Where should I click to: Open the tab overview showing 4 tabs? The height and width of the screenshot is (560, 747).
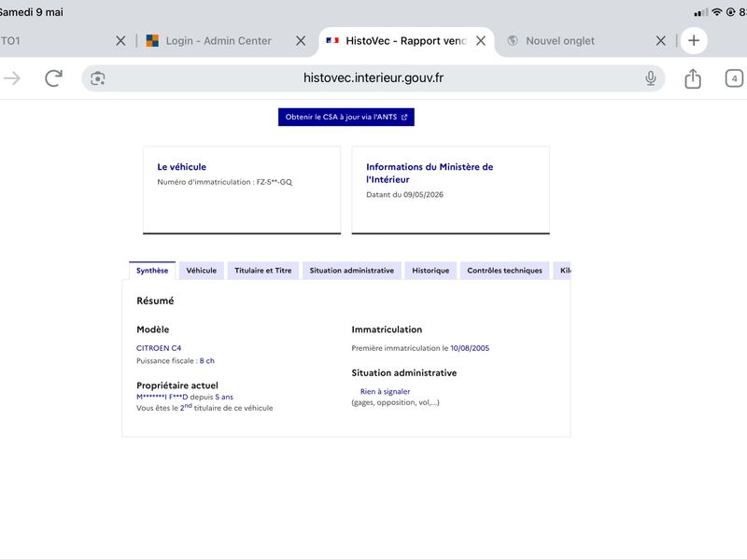734,78
